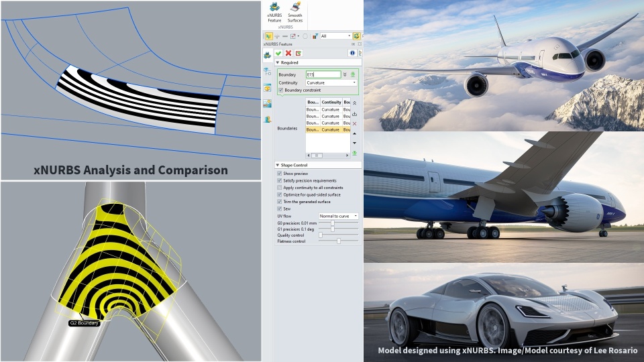The width and height of the screenshot is (644, 362).
Task: Click green pick icon below boundaries list arrows
Action: [354, 154]
